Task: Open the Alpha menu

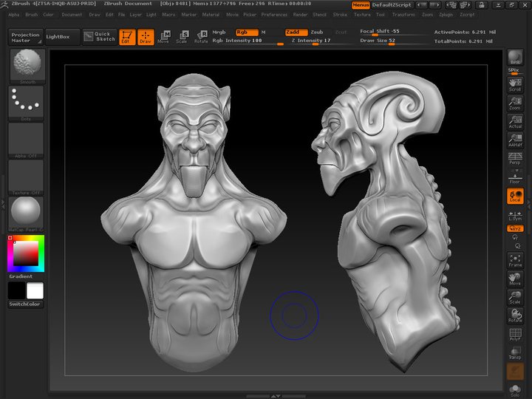Action: 14,15
